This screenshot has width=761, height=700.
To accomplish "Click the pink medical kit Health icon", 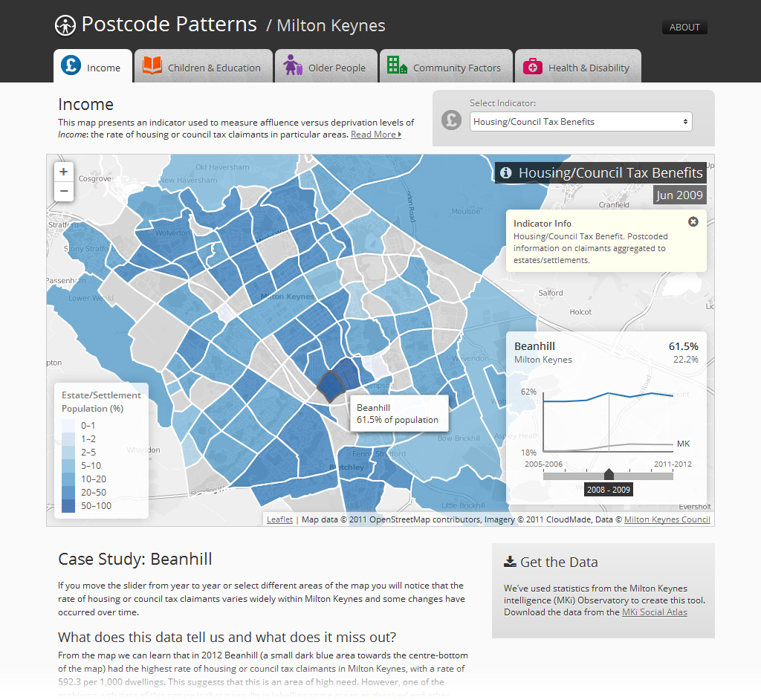I will point(532,66).
